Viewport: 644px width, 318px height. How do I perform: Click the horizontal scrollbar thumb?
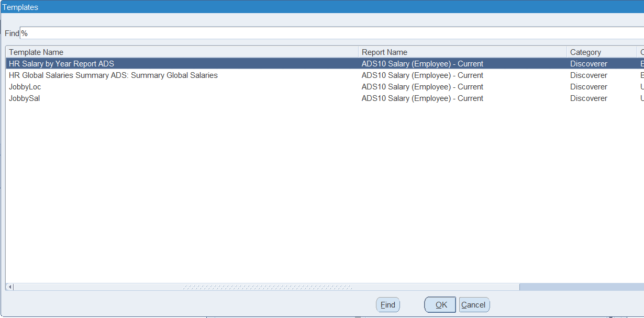[267, 287]
